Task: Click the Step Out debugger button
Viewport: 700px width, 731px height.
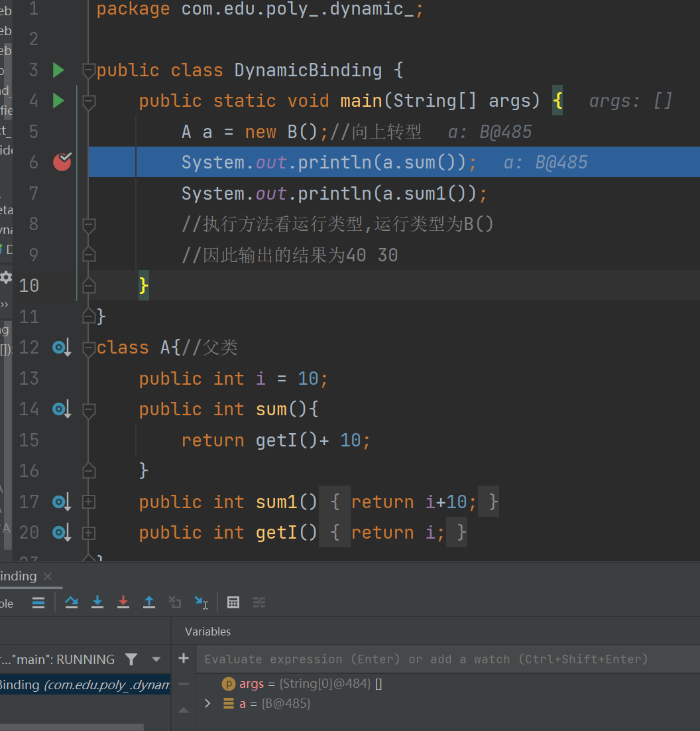Action: click(x=149, y=602)
